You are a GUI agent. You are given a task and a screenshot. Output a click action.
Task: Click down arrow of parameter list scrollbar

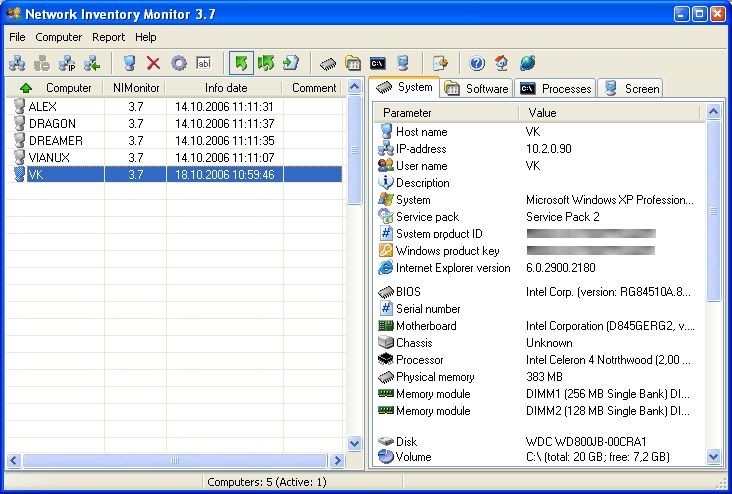(714, 456)
